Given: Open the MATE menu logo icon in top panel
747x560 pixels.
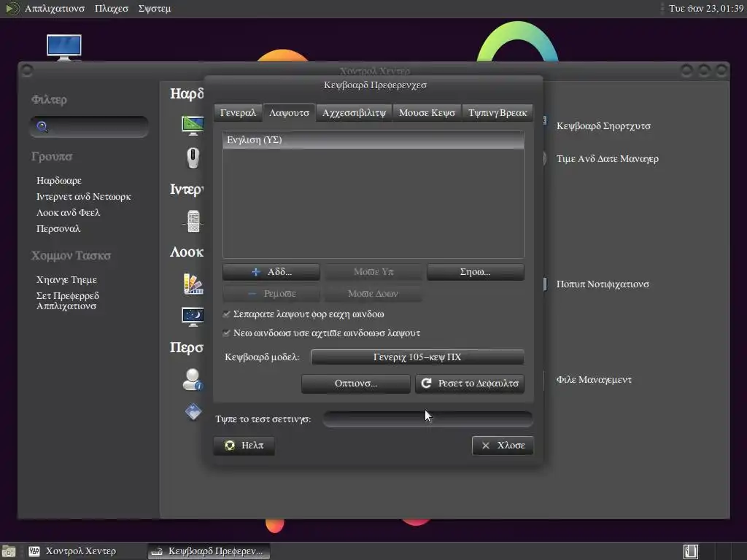Looking at the screenshot, I should click(x=12, y=8).
